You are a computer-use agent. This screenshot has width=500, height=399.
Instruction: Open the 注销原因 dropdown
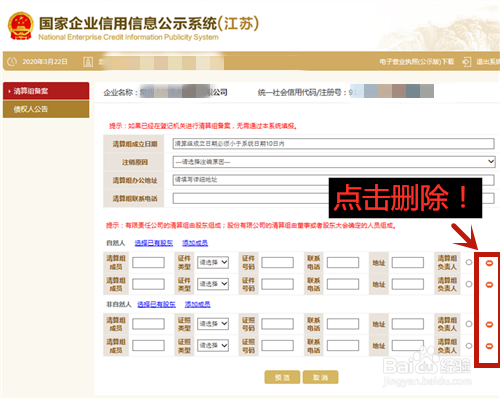[334, 162]
